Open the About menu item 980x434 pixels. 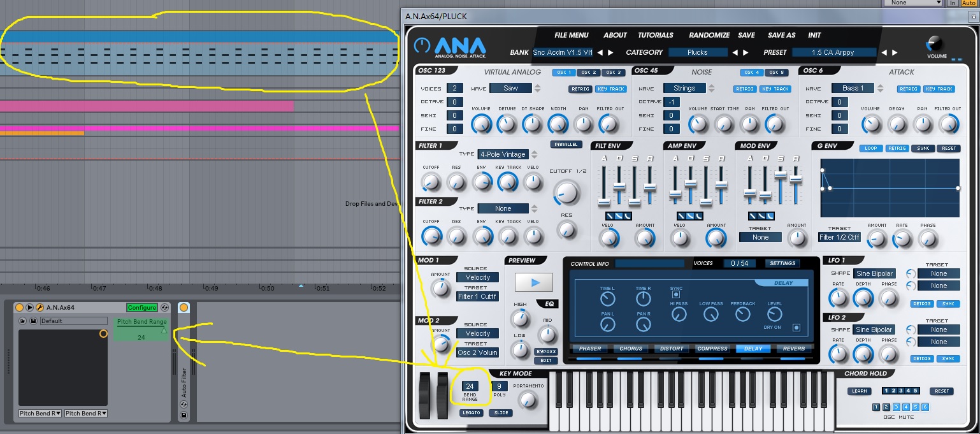[x=615, y=35]
